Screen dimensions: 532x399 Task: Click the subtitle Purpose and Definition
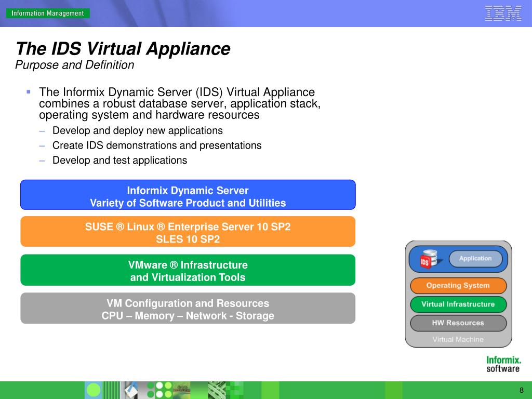[75, 65]
